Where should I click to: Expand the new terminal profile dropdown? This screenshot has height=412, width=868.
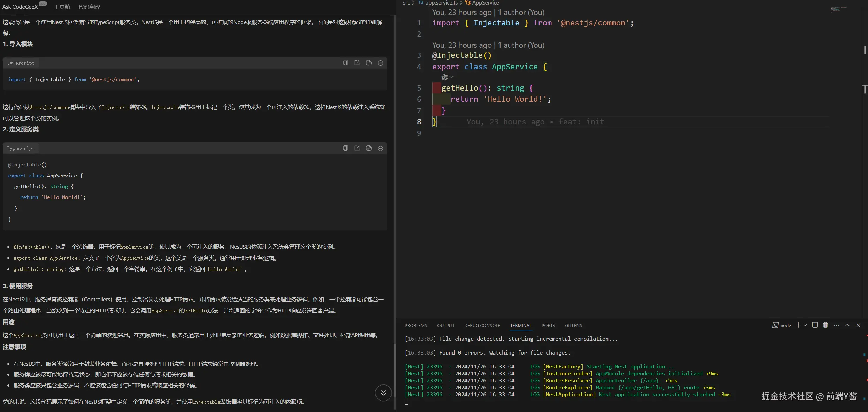[x=805, y=325]
